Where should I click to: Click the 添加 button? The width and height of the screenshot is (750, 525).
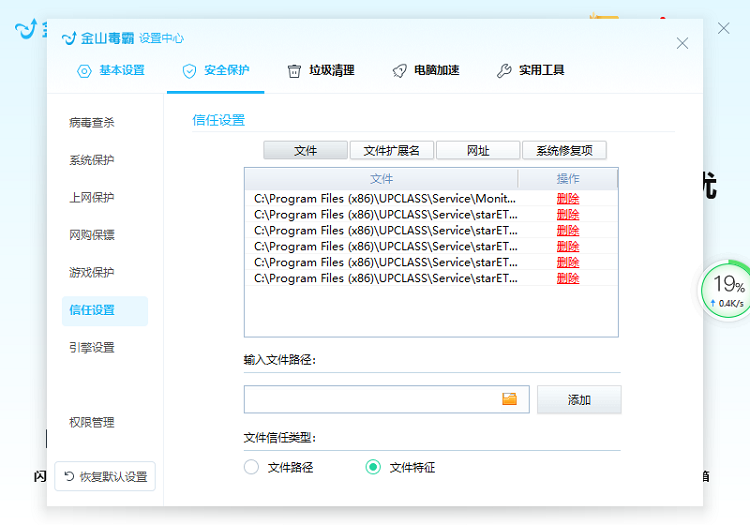[x=579, y=400]
